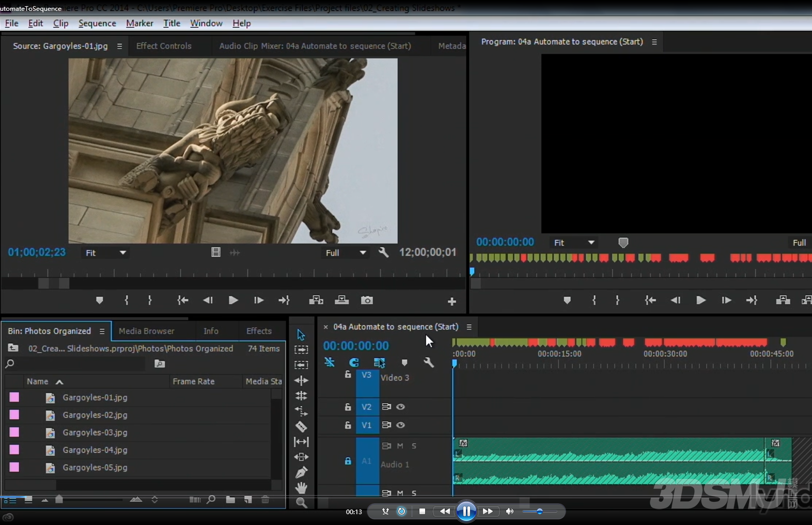Mark Out point in Source monitor
The width and height of the screenshot is (812, 525).
pos(150,300)
